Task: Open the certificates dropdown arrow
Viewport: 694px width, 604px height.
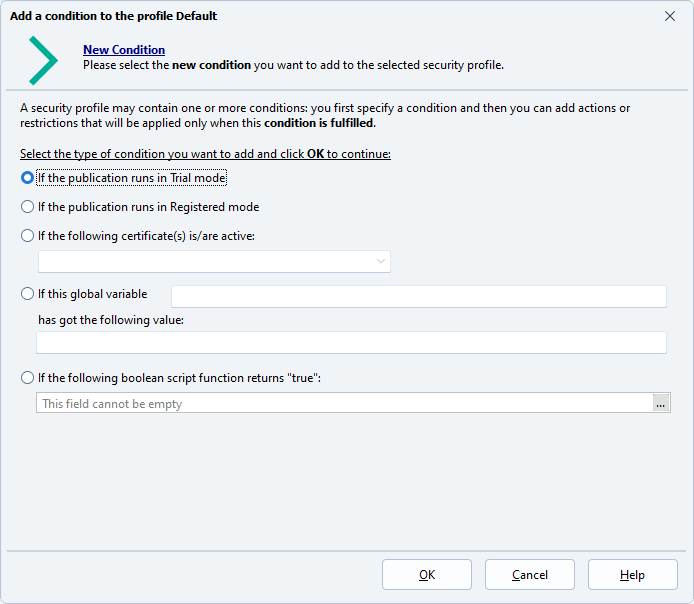Action: tap(381, 261)
